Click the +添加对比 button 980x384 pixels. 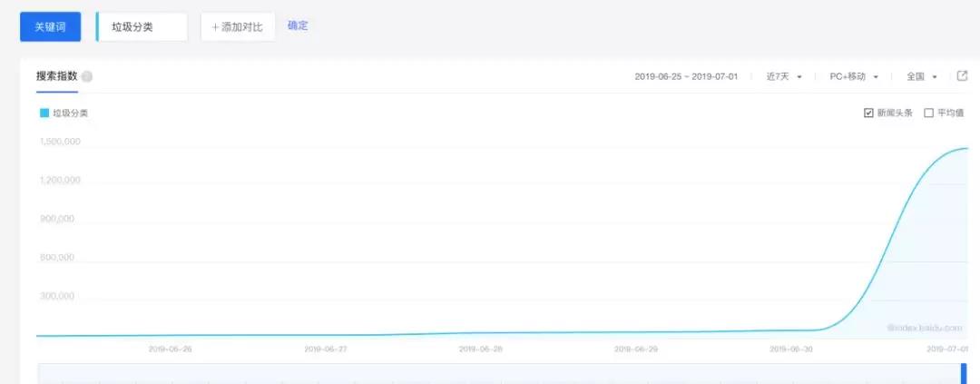click(x=238, y=27)
